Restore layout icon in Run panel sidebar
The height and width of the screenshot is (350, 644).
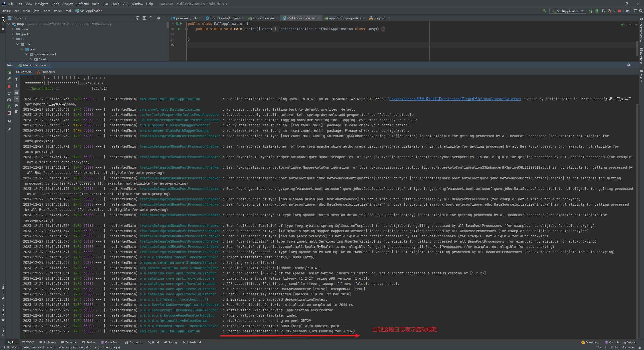9,121
